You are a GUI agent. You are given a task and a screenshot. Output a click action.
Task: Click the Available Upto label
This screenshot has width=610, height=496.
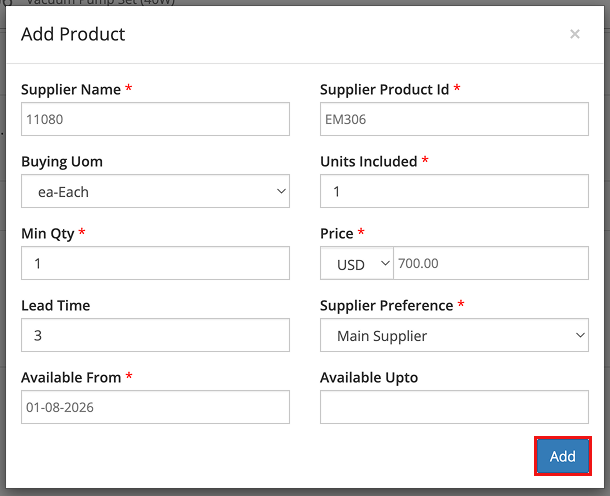click(x=369, y=378)
